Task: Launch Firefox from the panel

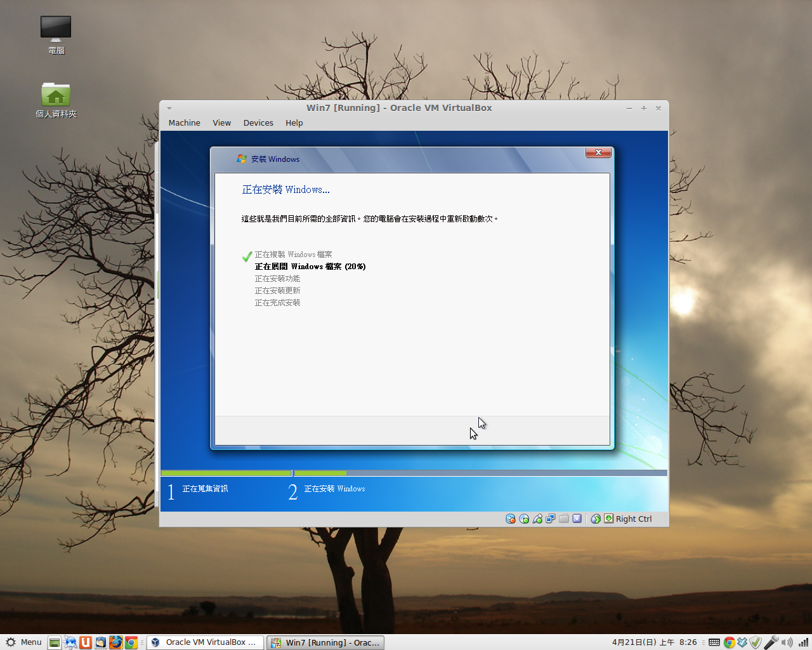Action: pos(116,642)
